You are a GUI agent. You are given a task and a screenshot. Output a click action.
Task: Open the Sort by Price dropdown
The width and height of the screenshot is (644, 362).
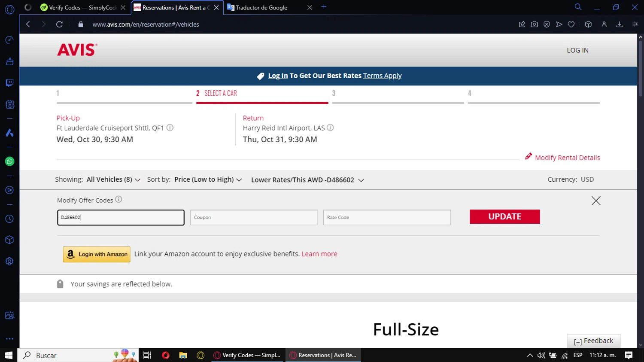click(208, 179)
